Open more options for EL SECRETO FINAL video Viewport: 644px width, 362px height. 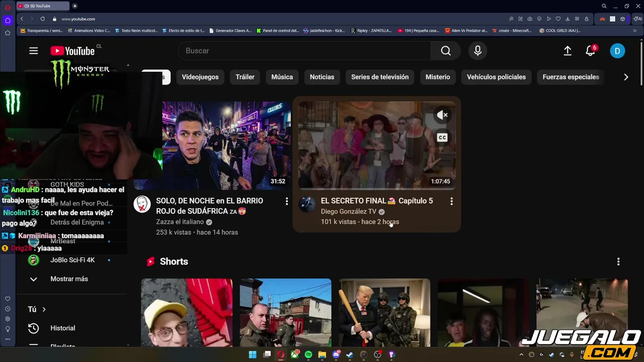[451, 201]
